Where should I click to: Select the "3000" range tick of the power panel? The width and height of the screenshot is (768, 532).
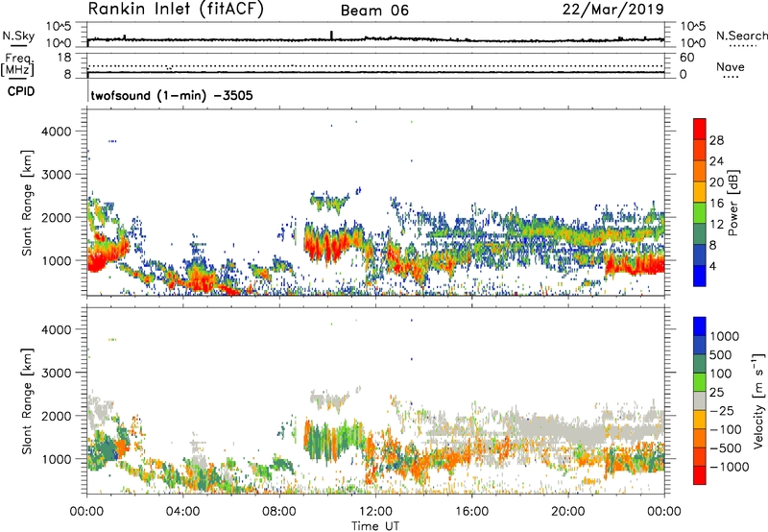pos(56,175)
